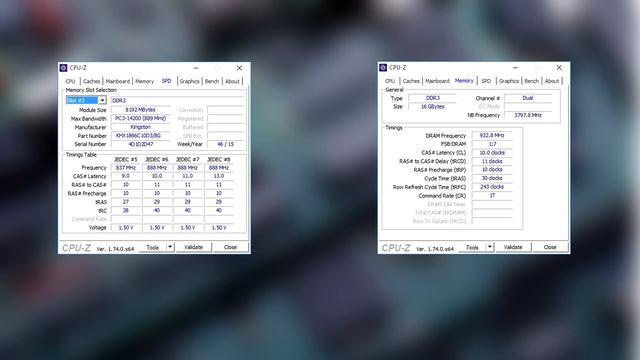This screenshot has height=360, width=640.
Task: Click JEDEC #8 CAS# Latency 13.0
Action: [219, 176]
